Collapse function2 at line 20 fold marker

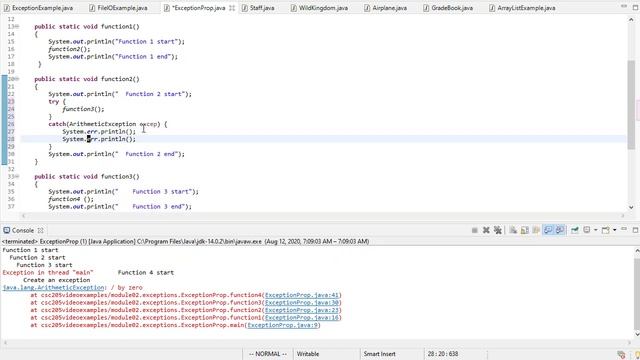pyautogui.click(x=17, y=79)
